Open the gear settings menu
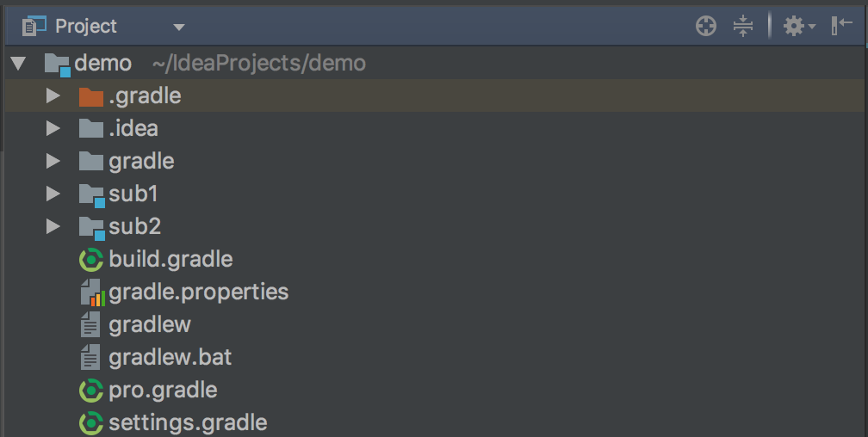The width and height of the screenshot is (868, 437). tap(799, 26)
